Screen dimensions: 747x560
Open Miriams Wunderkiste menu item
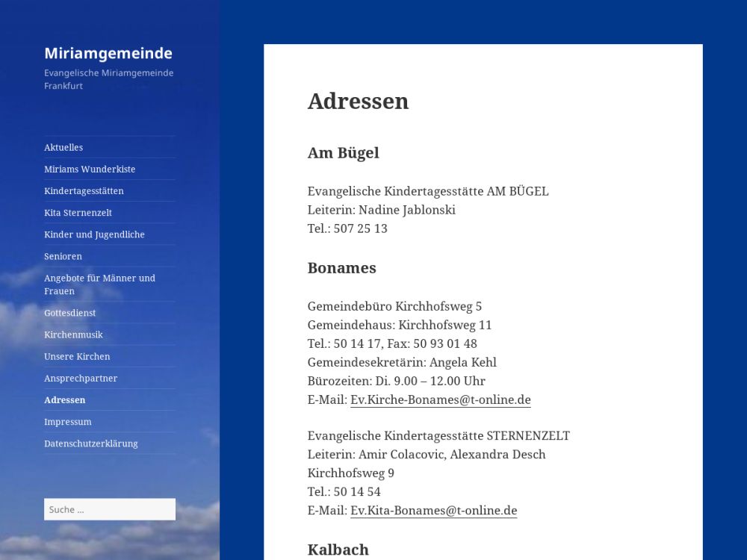coord(90,169)
